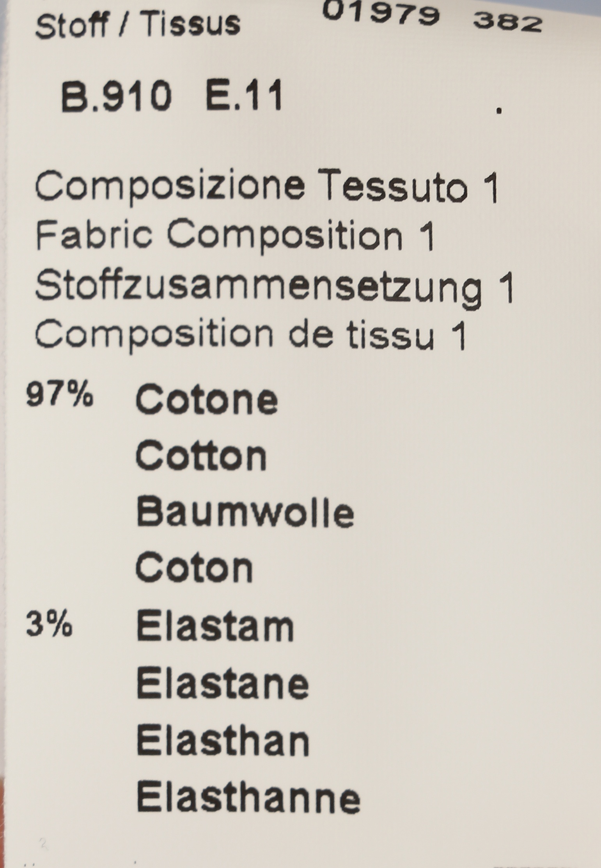
Task: Click the word Baumwolle
Action: tap(246, 512)
